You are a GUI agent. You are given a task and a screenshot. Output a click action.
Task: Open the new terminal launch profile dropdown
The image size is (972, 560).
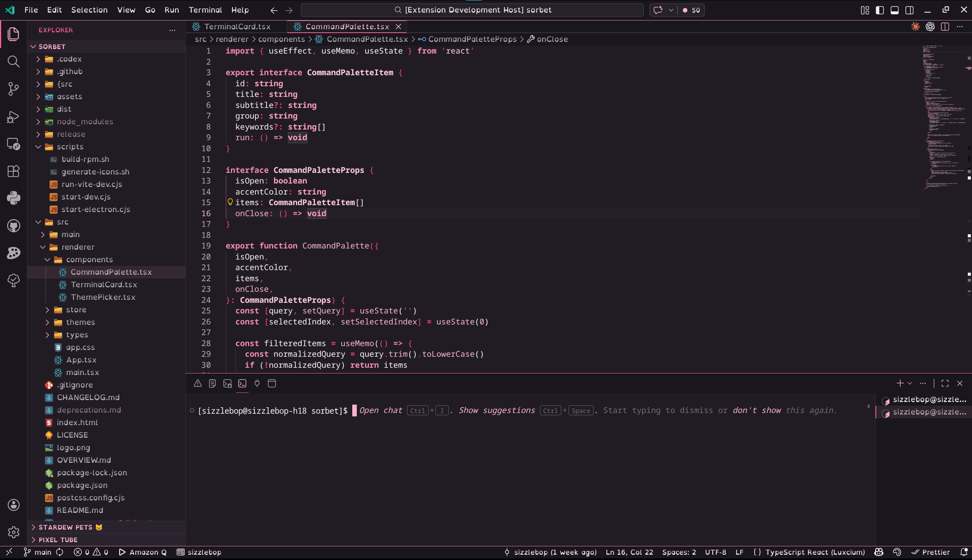click(910, 383)
